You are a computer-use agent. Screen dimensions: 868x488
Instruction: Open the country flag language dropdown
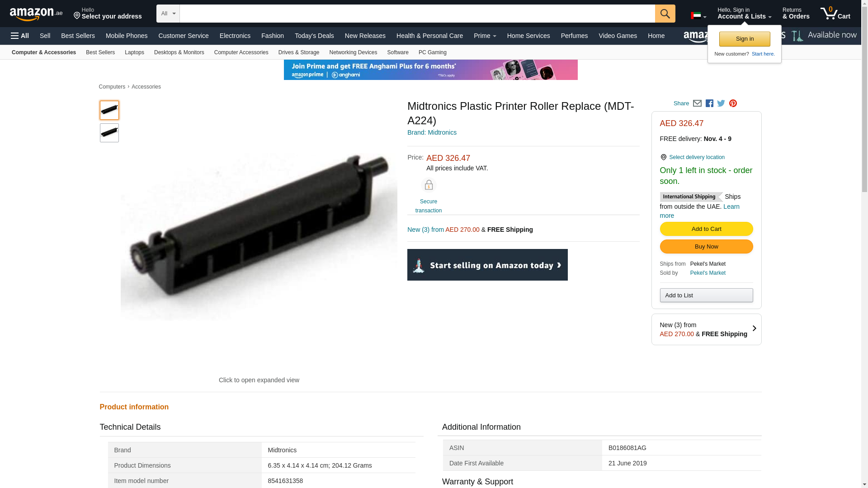coord(698,16)
